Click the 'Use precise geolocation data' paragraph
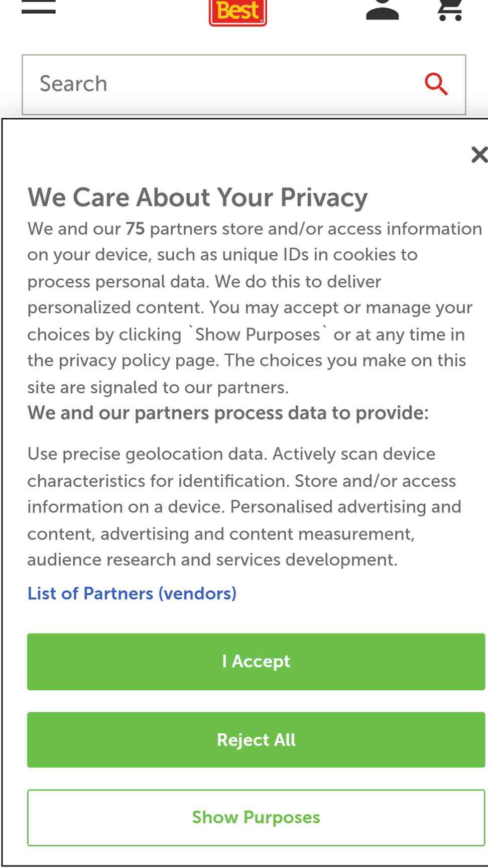This screenshot has height=868, width=488. (245, 507)
